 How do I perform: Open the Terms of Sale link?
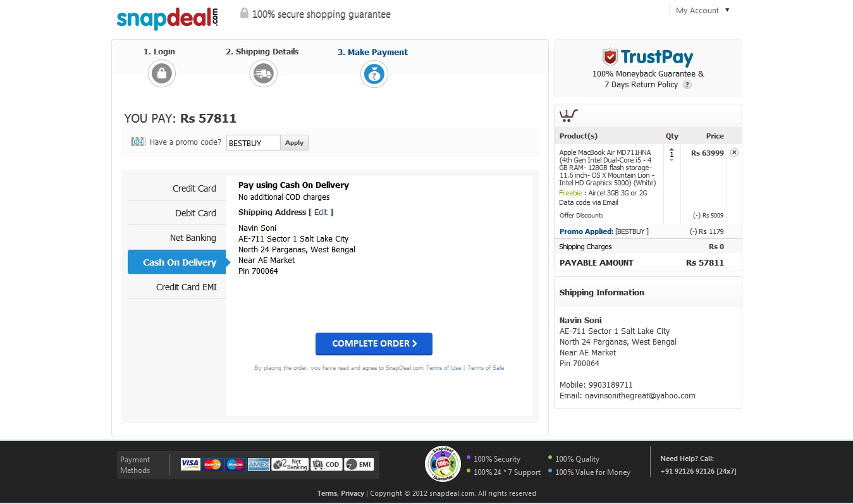[486, 368]
